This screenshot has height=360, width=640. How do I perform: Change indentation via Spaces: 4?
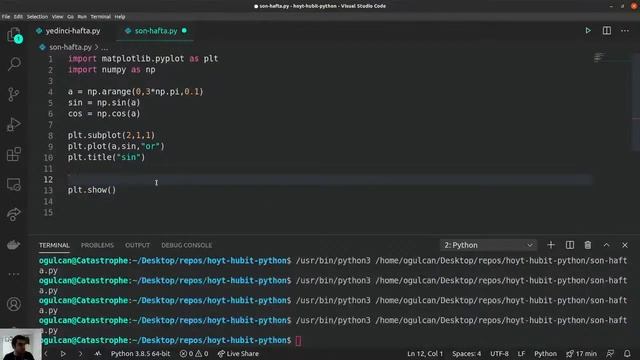coord(467,353)
